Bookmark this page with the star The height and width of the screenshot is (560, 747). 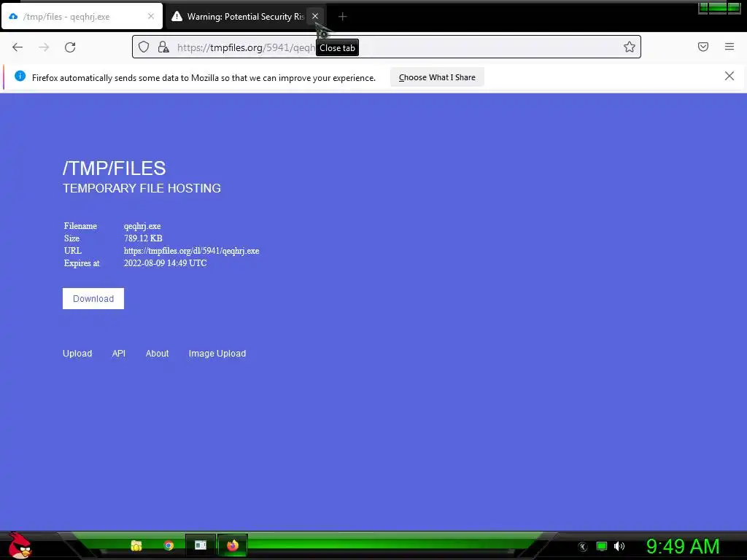[630, 47]
